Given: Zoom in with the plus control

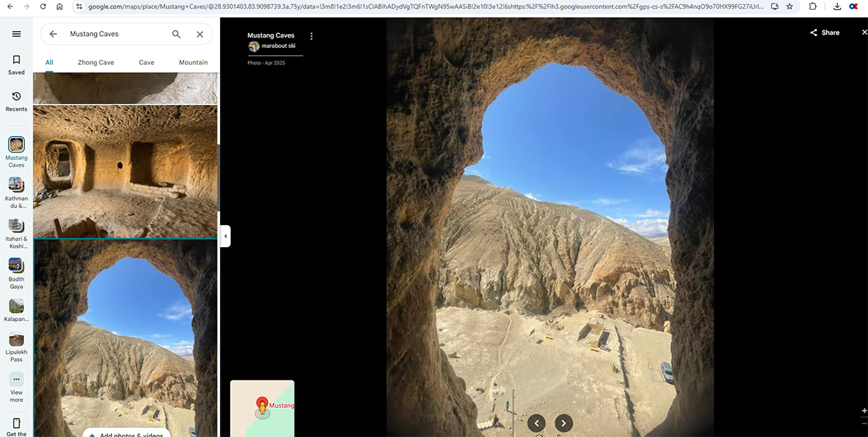Looking at the screenshot, I should (864, 411).
